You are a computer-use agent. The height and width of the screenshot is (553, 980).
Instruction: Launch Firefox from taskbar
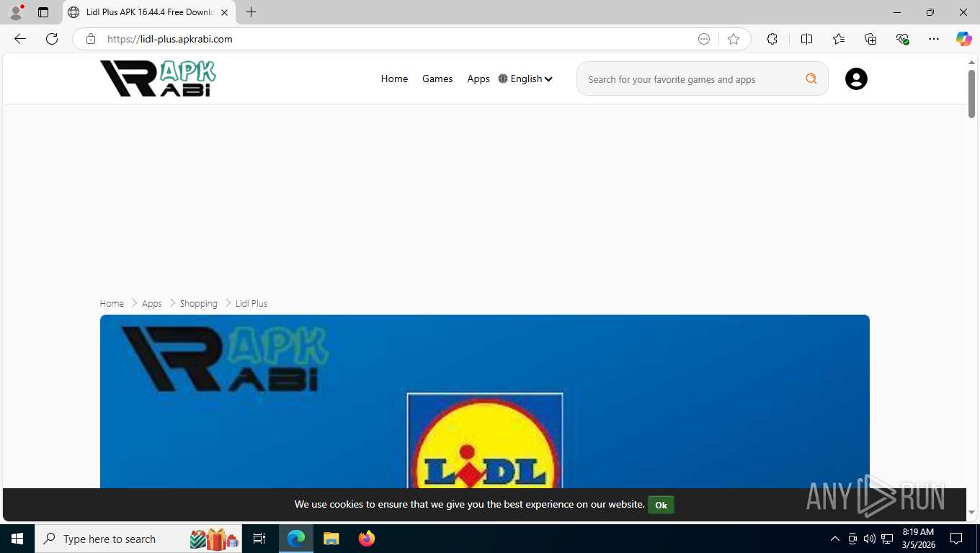pyautogui.click(x=367, y=539)
